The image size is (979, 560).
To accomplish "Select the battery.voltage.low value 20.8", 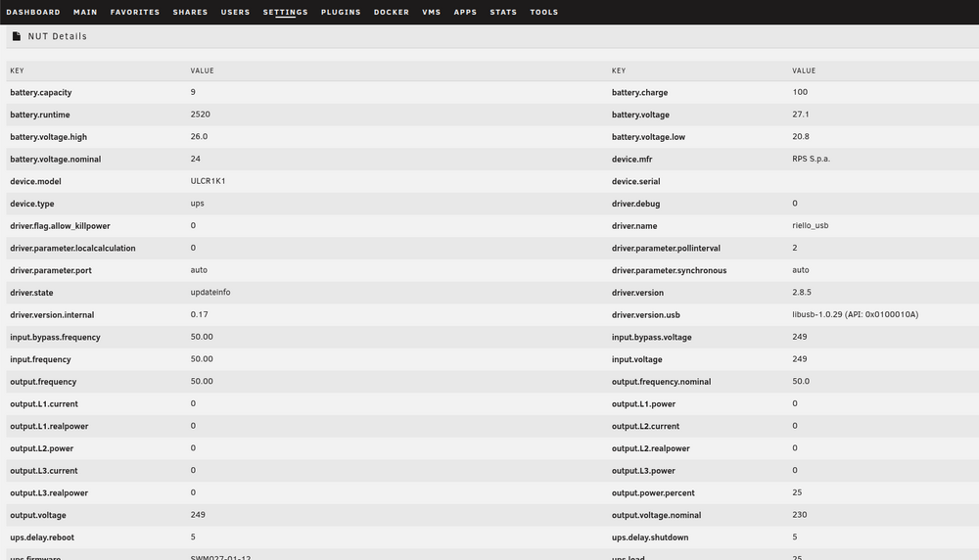I will pyautogui.click(x=801, y=136).
